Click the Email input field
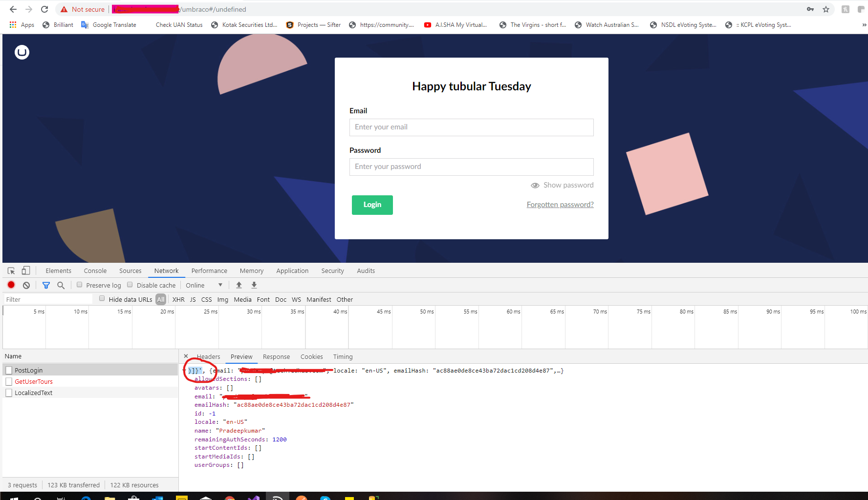 (471, 127)
